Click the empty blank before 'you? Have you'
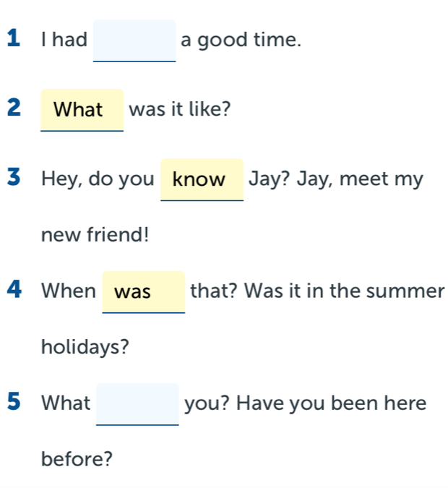Image resolution: width=448 pixels, height=488 pixels. tap(137, 403)
